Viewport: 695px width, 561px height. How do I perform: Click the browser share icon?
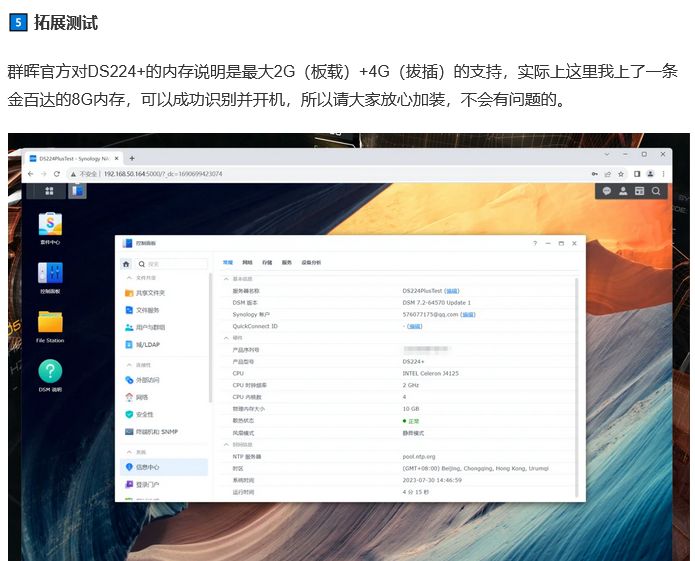(608, 174)
